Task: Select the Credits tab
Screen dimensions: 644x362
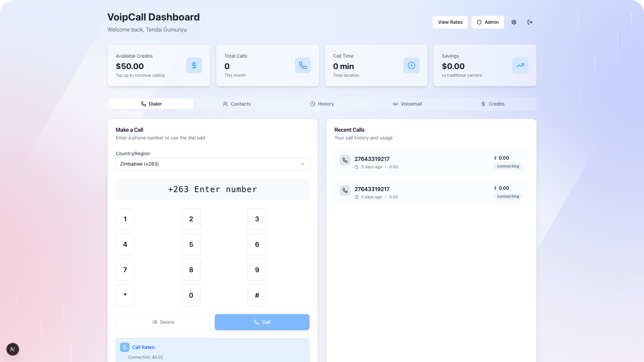Action: click(x=493, y=104)
